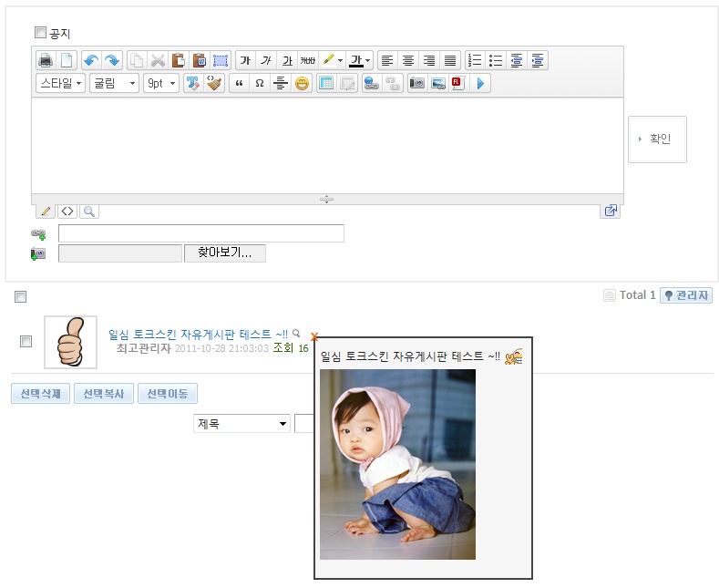Switch to the preview magnifier tab
Viewport: 719px width, 588px height.
89,211
